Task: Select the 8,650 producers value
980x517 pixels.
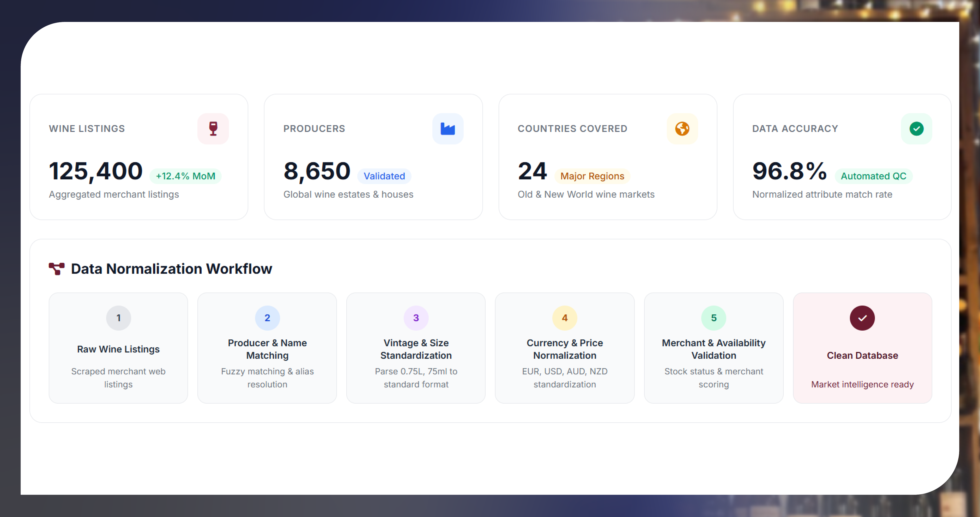Action: pos(317,171)
